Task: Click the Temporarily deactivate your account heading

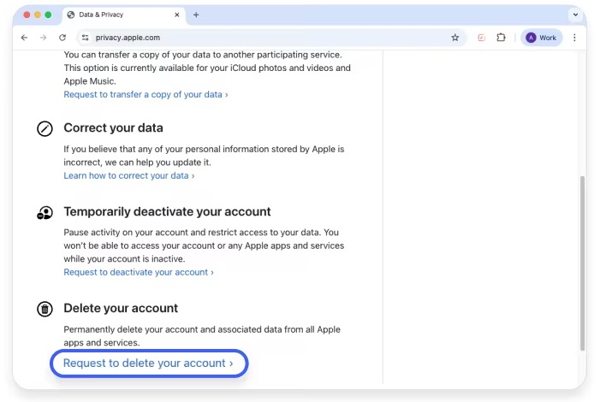Action: [167, 212]
